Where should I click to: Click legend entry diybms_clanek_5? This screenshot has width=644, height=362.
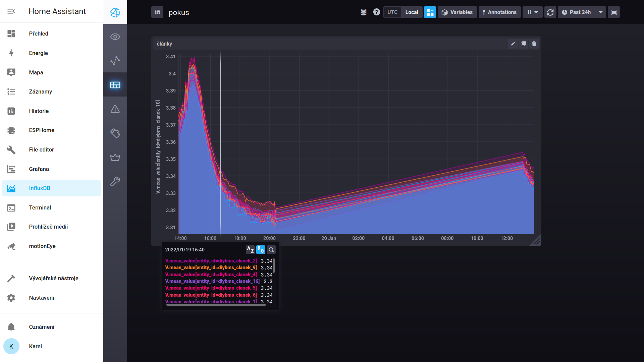211,288
